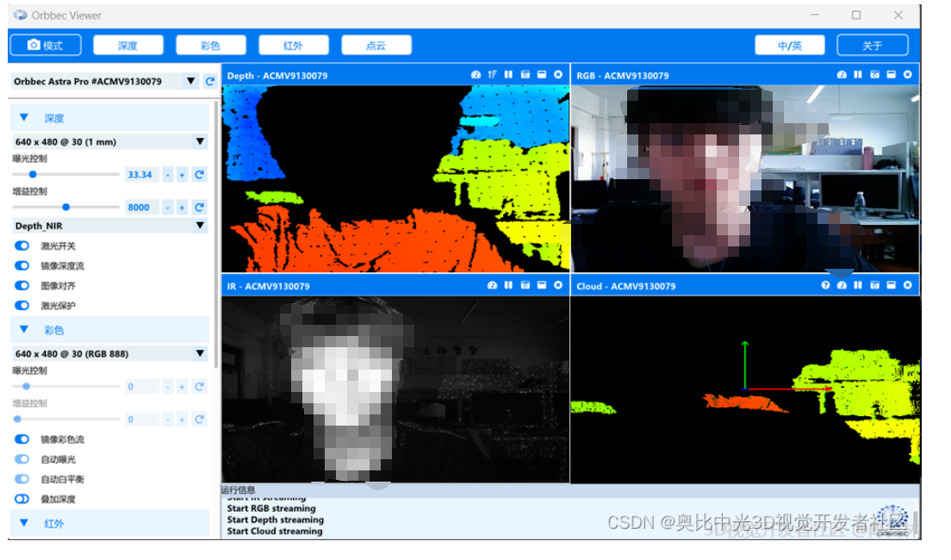Toggle 镜像彩色流 mirror color stream
This screenshot has height=560, width=951.
coord(22,439)
